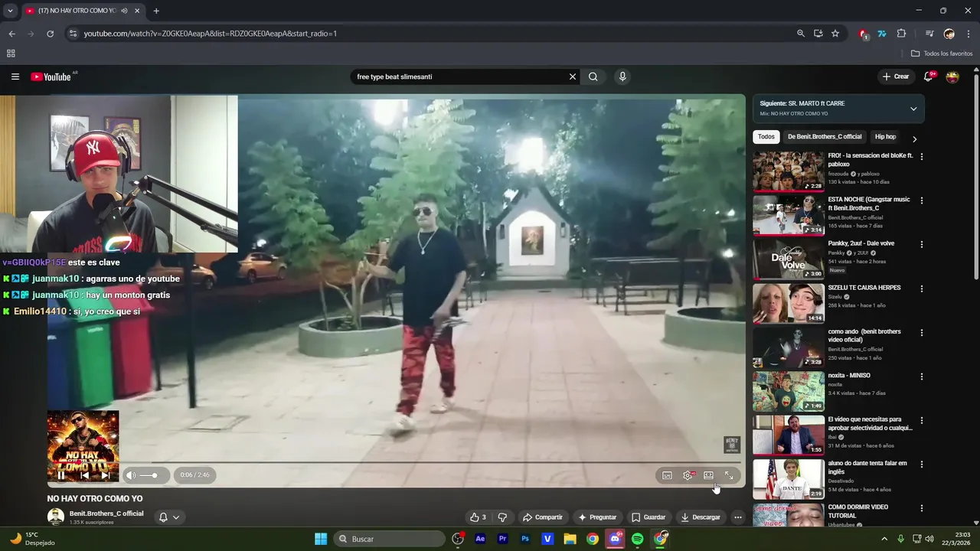Open Spotify from the taskbar

[637, 539]
